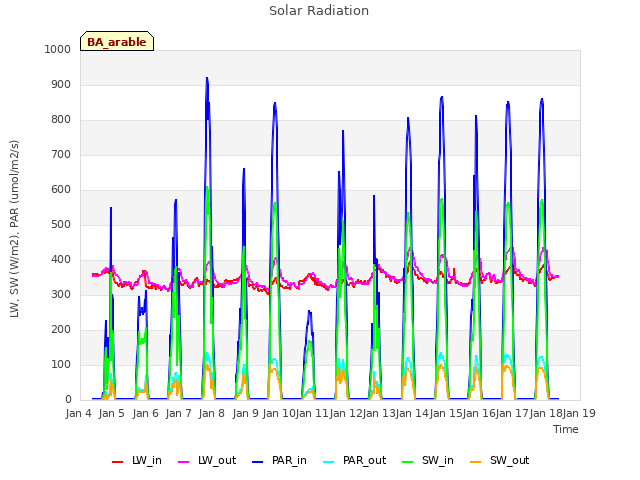The image size is (640, 480).
Task: Click the Jan 19 x-axis tick label
Action: 579,413
